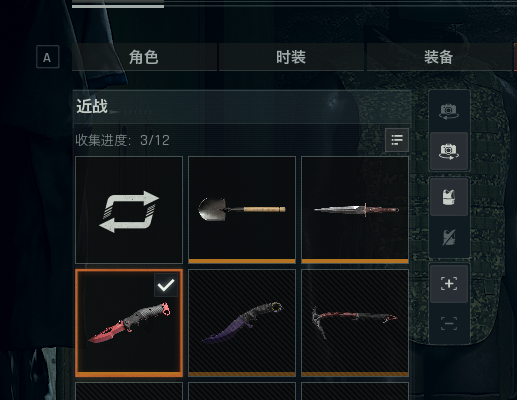Select the red folding knife skin

click(129, 323)
